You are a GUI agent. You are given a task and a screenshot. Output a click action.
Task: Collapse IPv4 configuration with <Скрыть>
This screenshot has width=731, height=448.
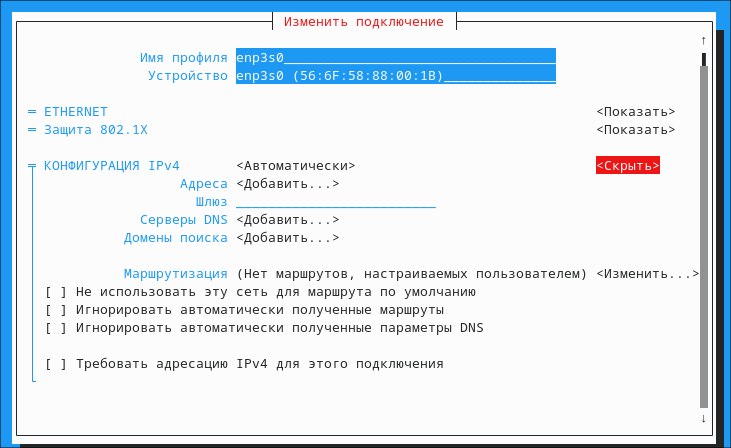627,166
